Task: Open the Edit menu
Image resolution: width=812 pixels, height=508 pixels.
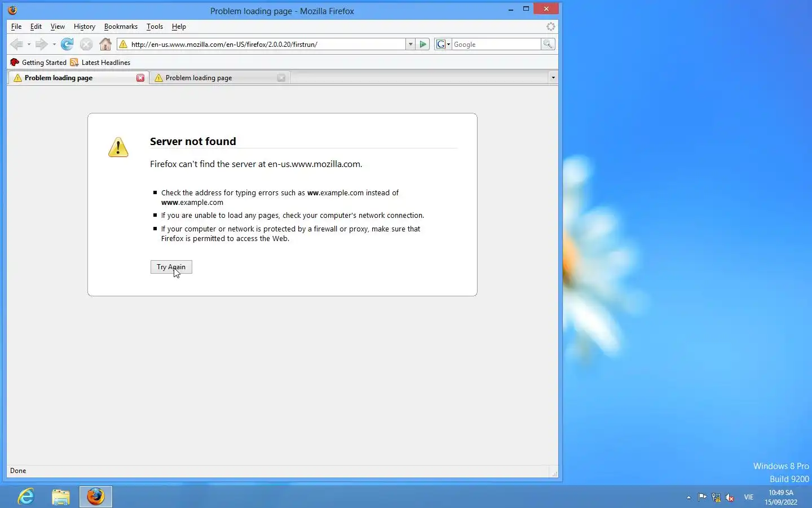Action: pyautogui.click(x=36, y=27)
